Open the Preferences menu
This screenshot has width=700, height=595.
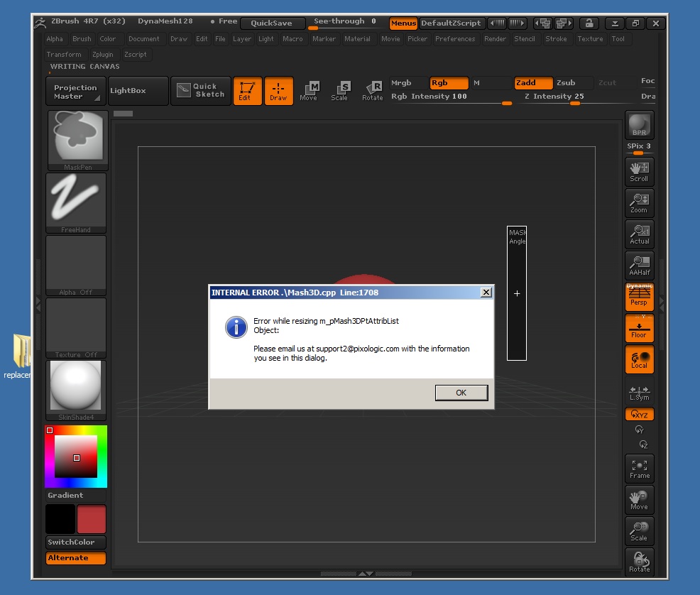tap(455, 39)
